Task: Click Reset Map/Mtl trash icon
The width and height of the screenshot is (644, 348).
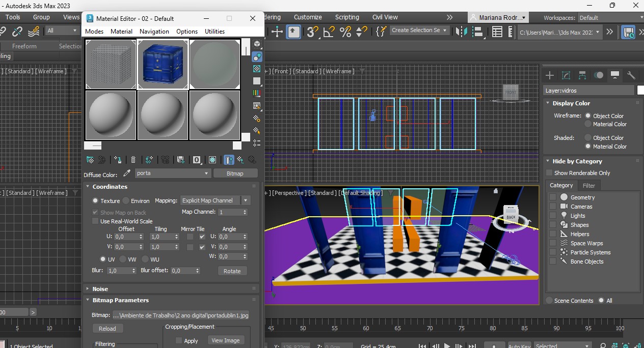Action: pyautogui.click(x=133, y=160)
